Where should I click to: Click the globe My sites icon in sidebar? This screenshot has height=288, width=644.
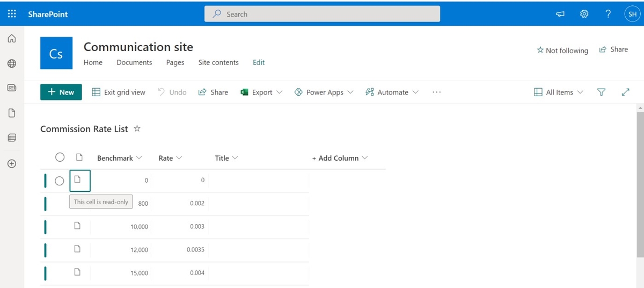coord(12,63)
